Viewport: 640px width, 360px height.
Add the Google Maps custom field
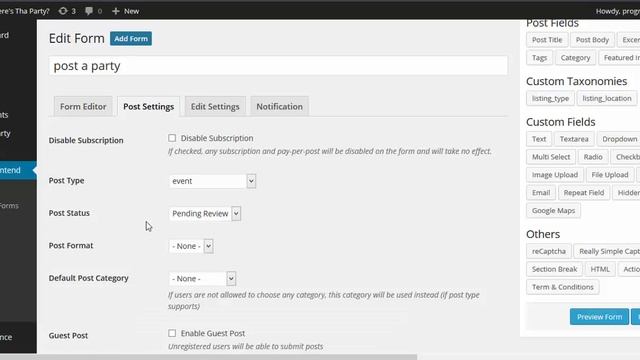(553, 211)
